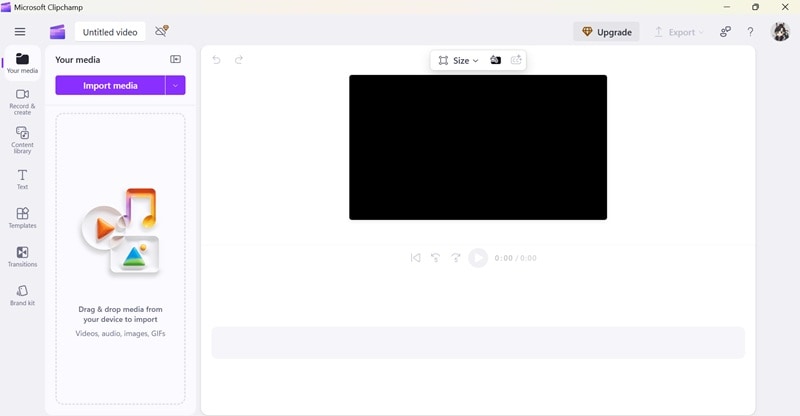Click the black video preview canvas
Screen dimensions: 800x416
[478, 148]
